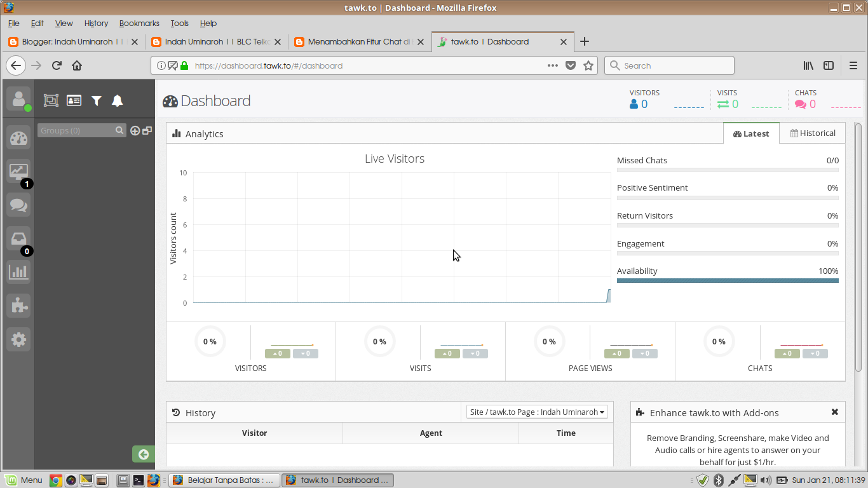868x488 pixels.
Task: Reload the current page
Action: (57, 65)
